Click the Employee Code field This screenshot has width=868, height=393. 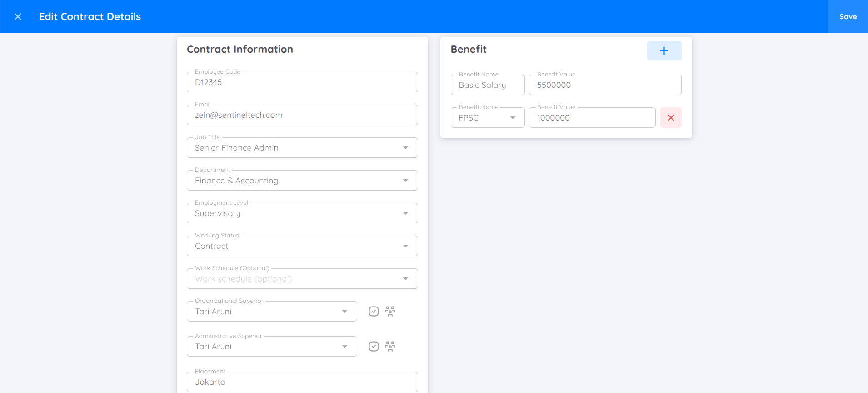click(302, 82)
